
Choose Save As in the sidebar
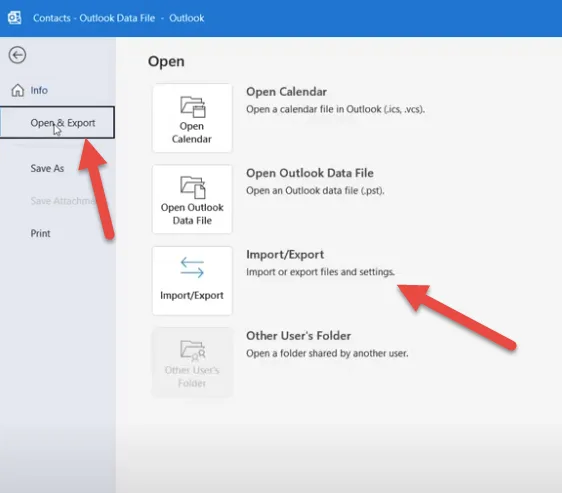(x=47, y=168)
